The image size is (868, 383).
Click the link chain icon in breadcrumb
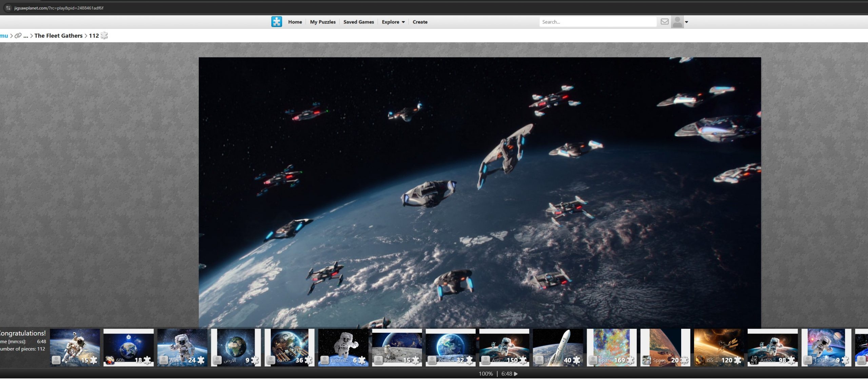(18, 36)
